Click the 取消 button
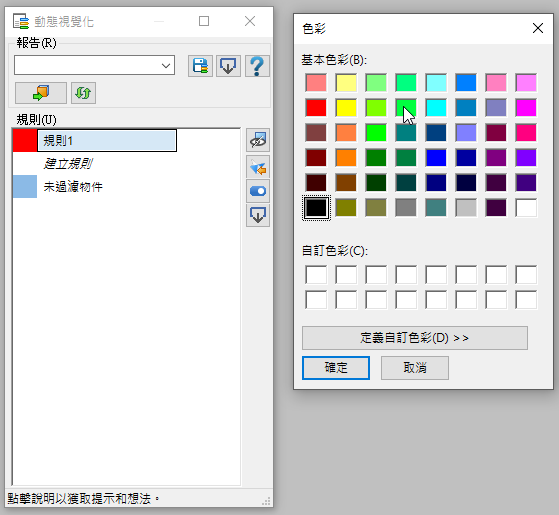559x515 pixels. click(415, 368)
